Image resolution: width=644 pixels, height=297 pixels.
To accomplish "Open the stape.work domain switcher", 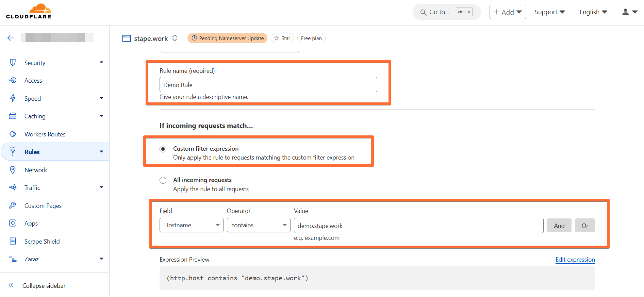I will click(175, 38).
